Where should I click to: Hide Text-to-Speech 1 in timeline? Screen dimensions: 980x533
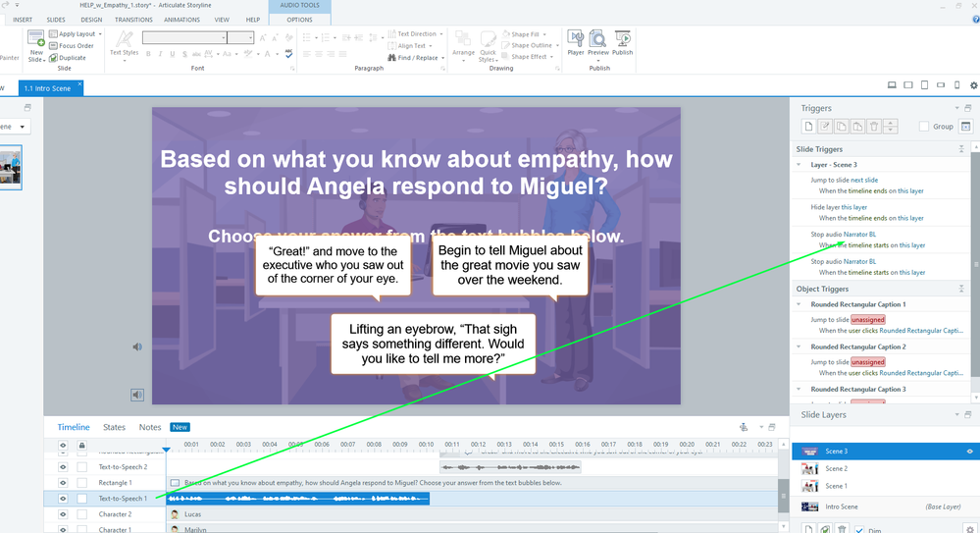63,499
